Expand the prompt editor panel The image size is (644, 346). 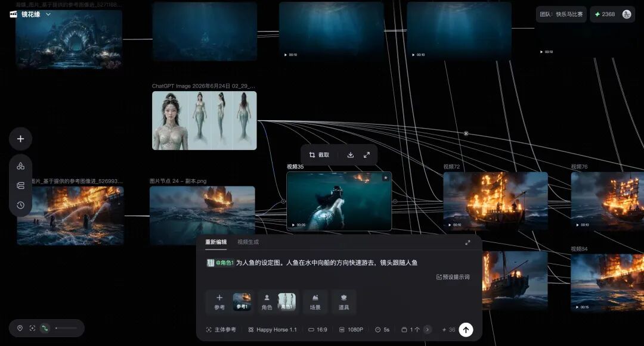pyautogui.click(x=467, y=243)
